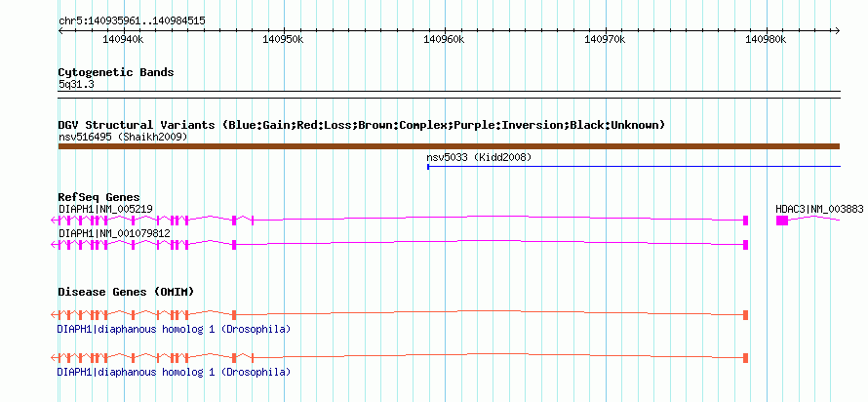Click the left arrow end of the coordinate ruler
Viewport: 868px width, 402px height.
(x=60, y=30)
